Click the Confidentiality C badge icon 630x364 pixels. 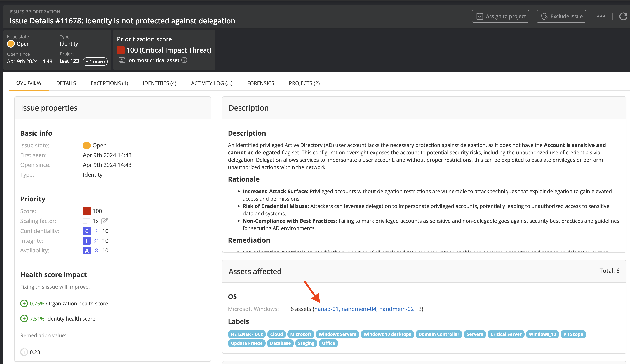click(86, 231)
